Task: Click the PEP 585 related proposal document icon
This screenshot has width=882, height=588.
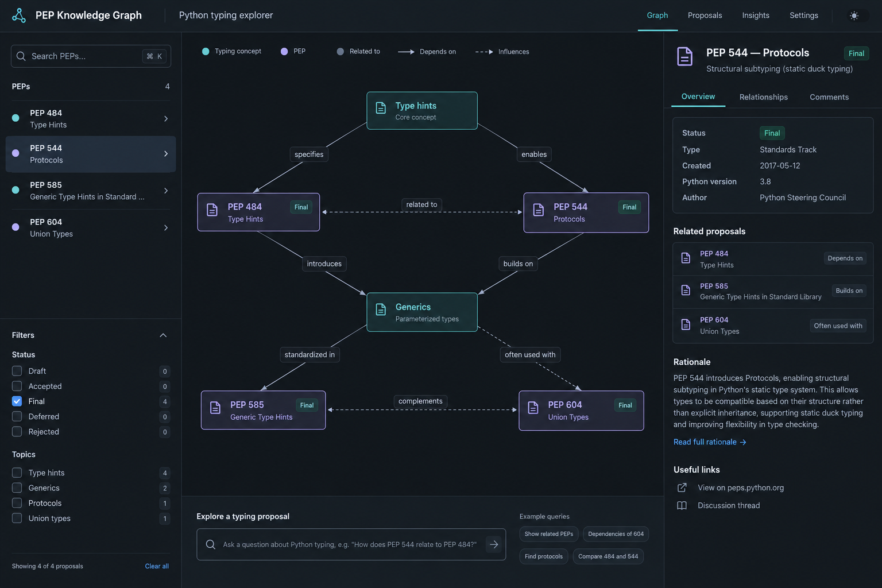Action: pyautogui.click(x=686, y=290)
